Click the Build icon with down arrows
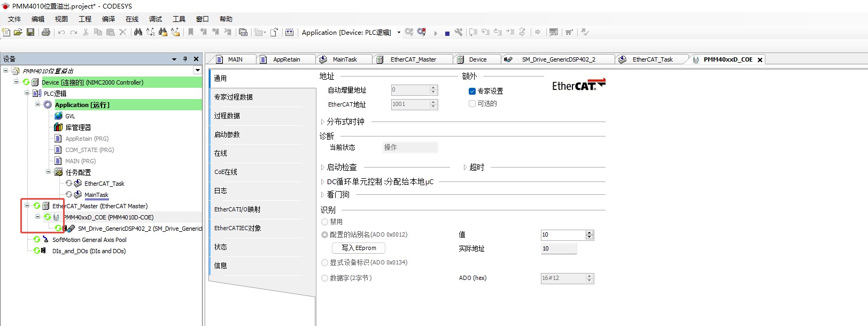The image size is (868, 326). (x=289, y=32)
